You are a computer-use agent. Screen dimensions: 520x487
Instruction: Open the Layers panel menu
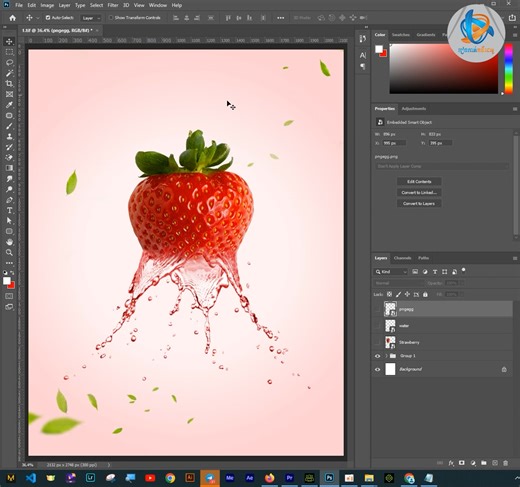tap(515, 258)
